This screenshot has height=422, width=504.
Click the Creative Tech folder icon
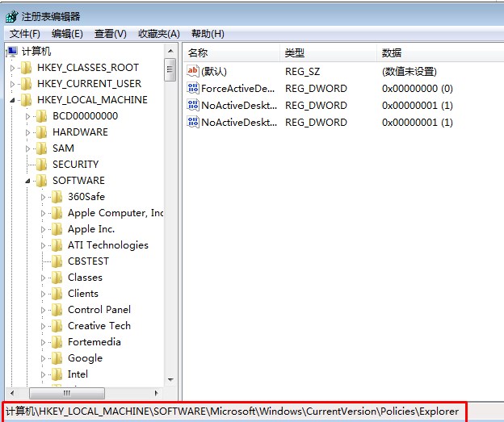coord(57,326)
